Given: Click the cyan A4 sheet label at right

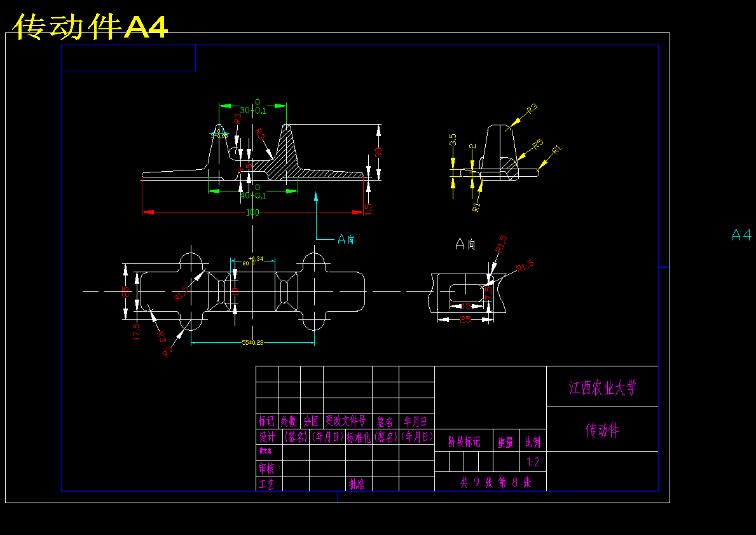Looking at the screenshot, I should [741, 235].
